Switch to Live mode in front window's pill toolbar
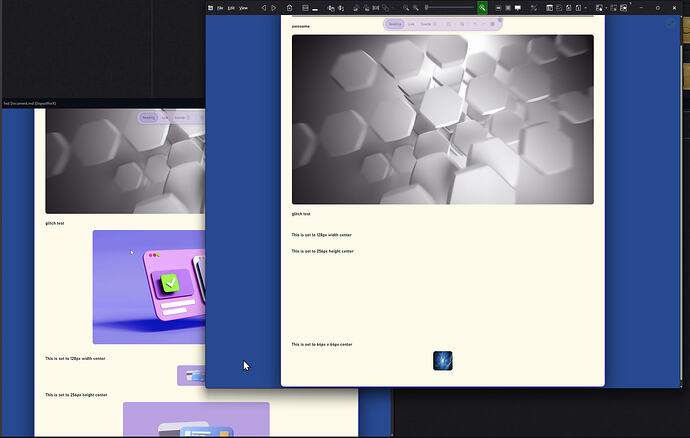690x438 pixels. 411,24
